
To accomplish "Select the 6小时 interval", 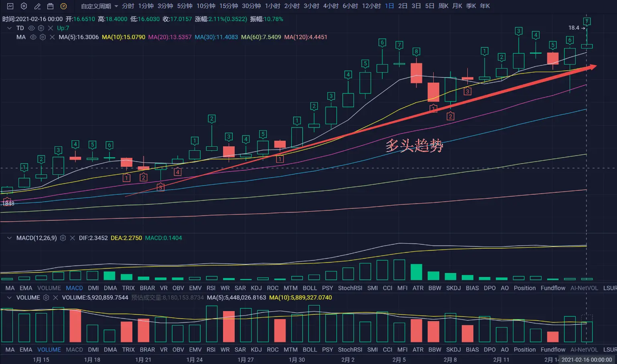I will (x=350, y=6).
